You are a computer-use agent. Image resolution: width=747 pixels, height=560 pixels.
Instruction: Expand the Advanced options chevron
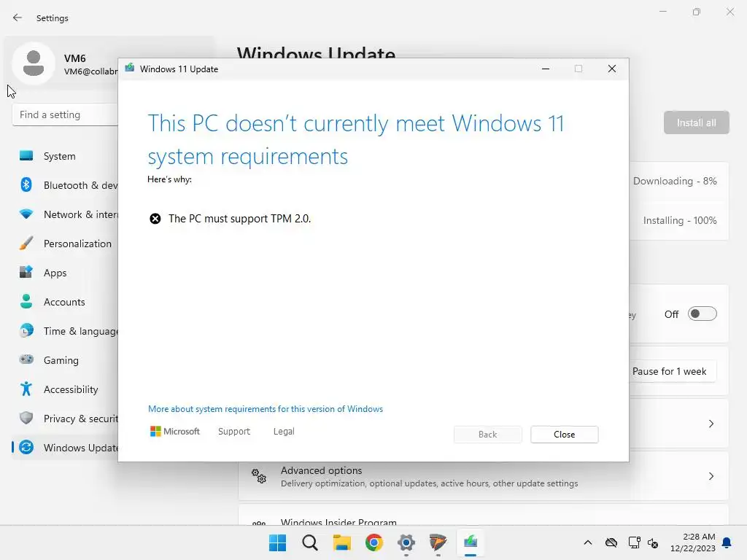pos(711,475)
